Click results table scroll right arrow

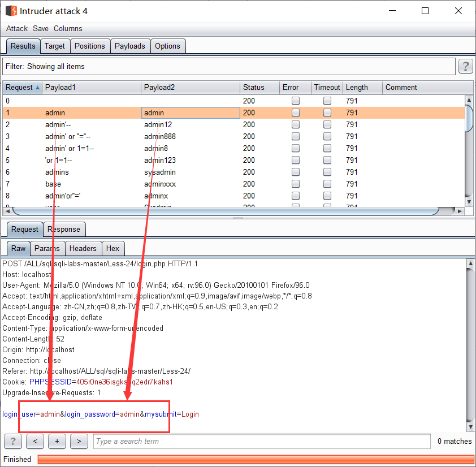click(x=460, y=211)
